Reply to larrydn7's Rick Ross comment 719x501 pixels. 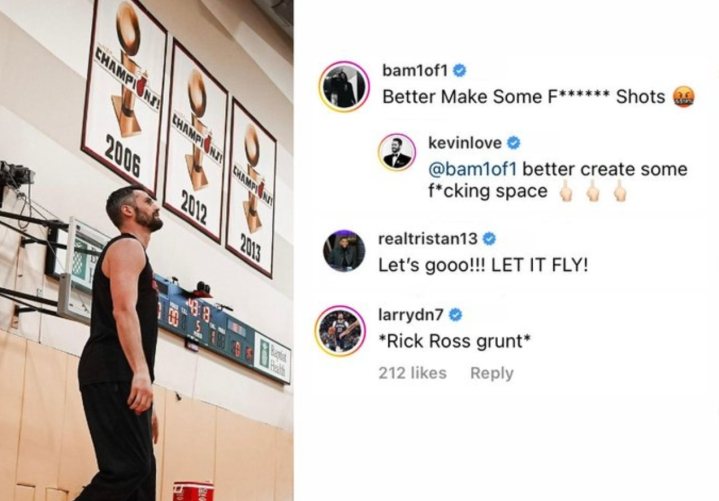point(491,373)
